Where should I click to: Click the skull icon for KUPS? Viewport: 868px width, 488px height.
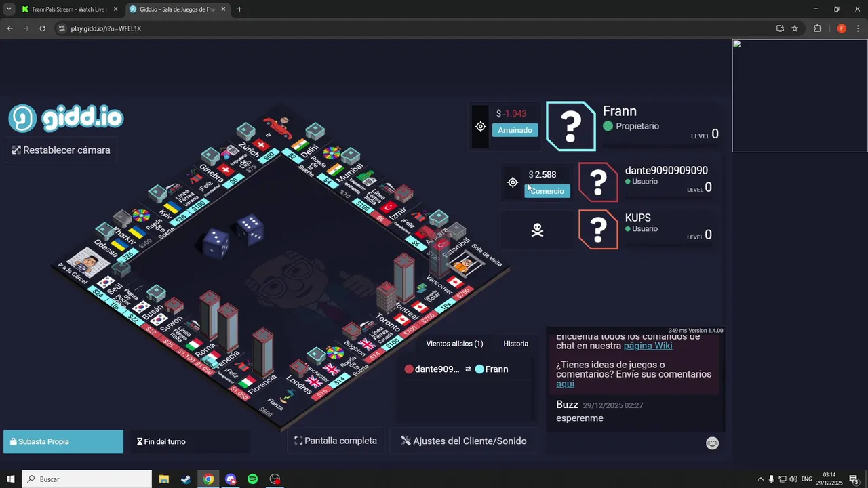point(537,230)
